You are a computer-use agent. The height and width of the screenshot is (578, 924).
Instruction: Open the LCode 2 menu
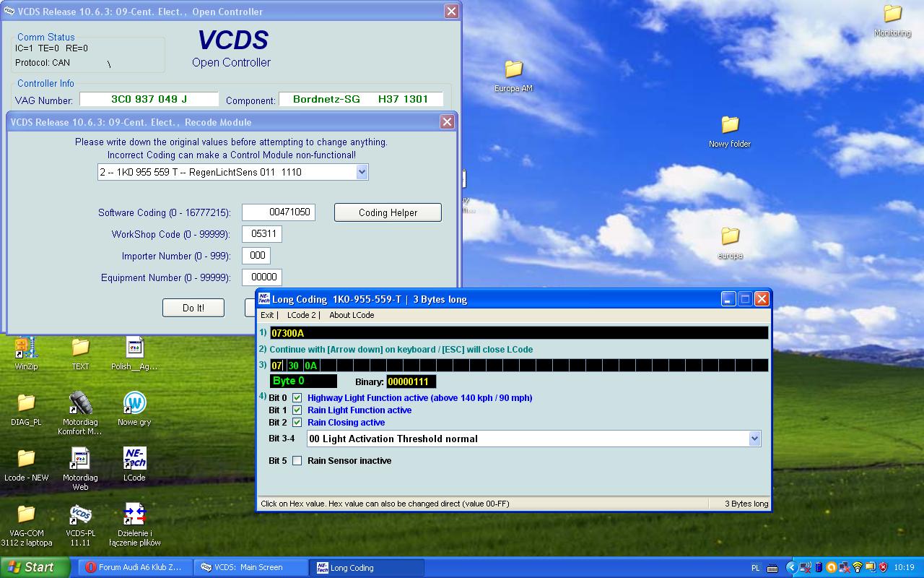tap(303, 315)
